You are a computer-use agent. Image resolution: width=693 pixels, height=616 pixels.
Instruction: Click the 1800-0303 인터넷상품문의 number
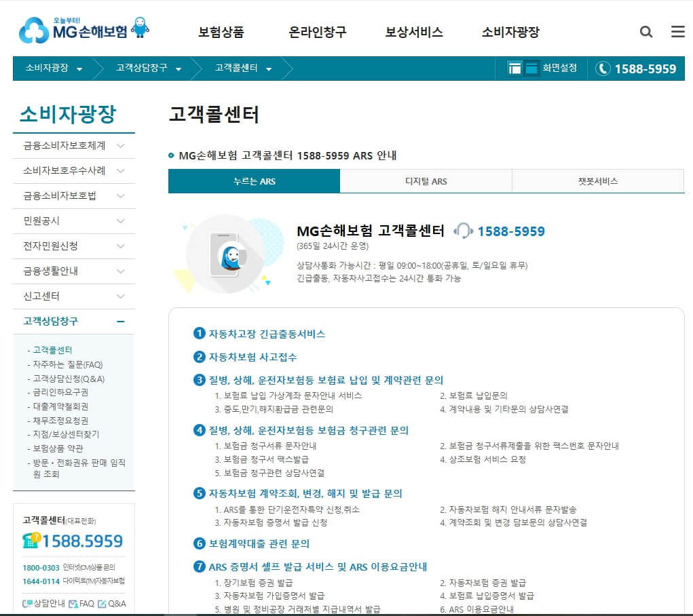(41, 567)
